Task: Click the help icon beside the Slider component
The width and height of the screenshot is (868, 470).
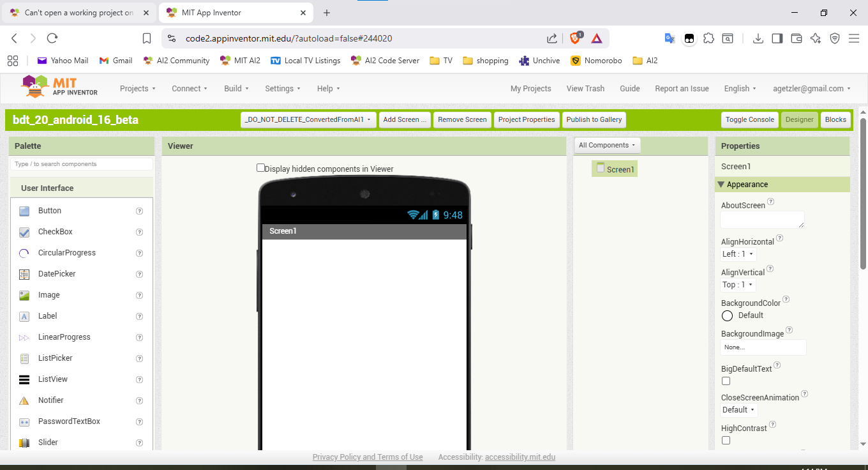Action: [x=139, y=443]
